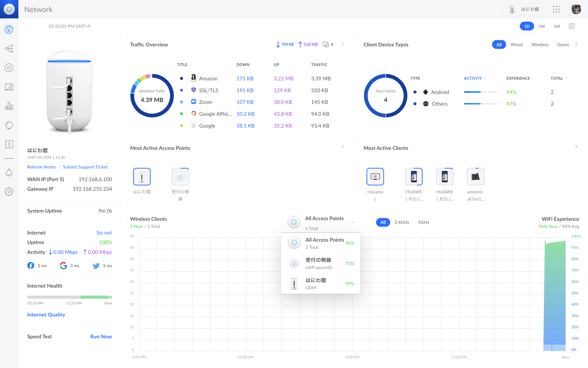Filter Client Device Types by Wired
Viewport: 588px width, 368px height.
pyautogui.click(x=516, y=45)
